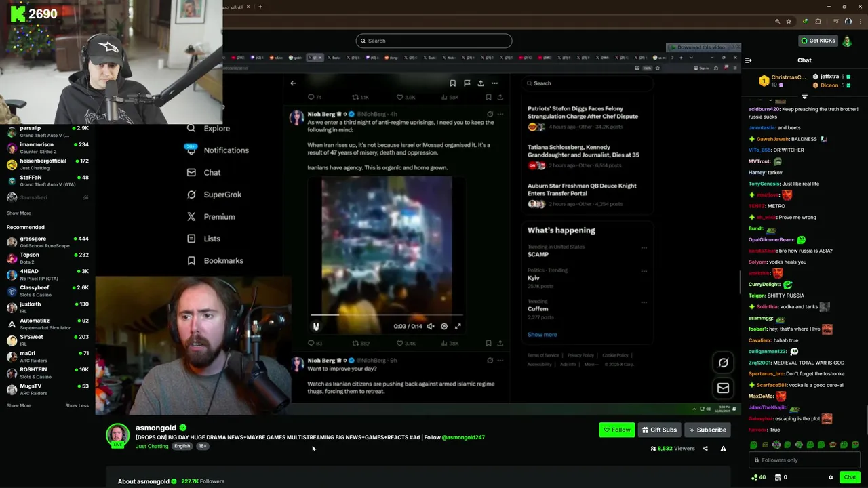This screenshot has width=868, height=488.
Task: Open MugsTV recommended channel
Action: [47, 389]
